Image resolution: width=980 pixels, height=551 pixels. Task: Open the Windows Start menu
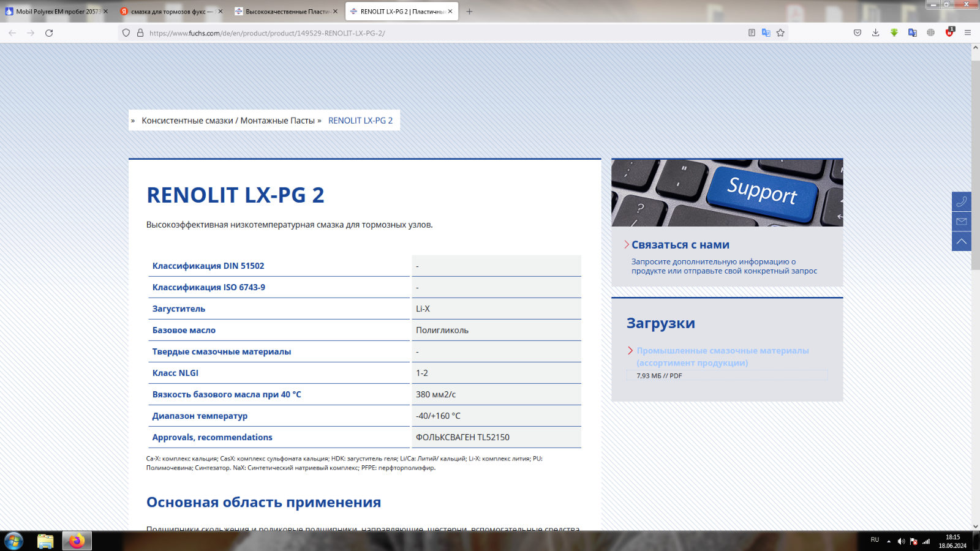tap(13, 541)
